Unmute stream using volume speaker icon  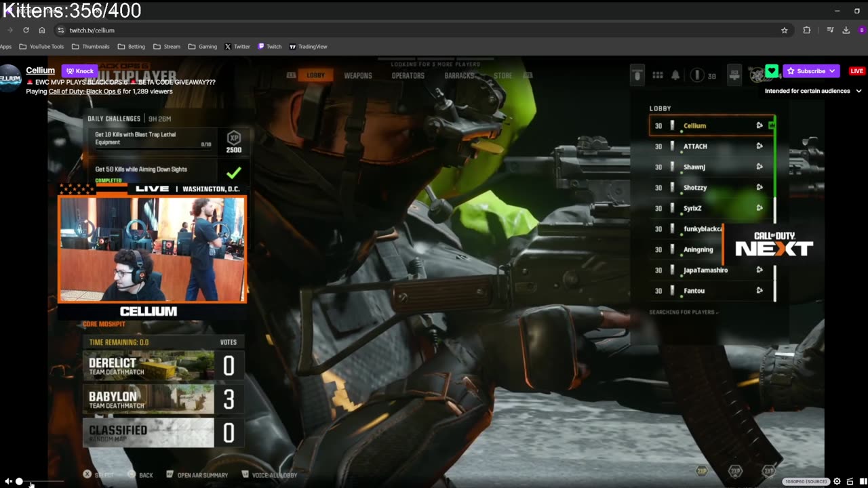[8, 481]
